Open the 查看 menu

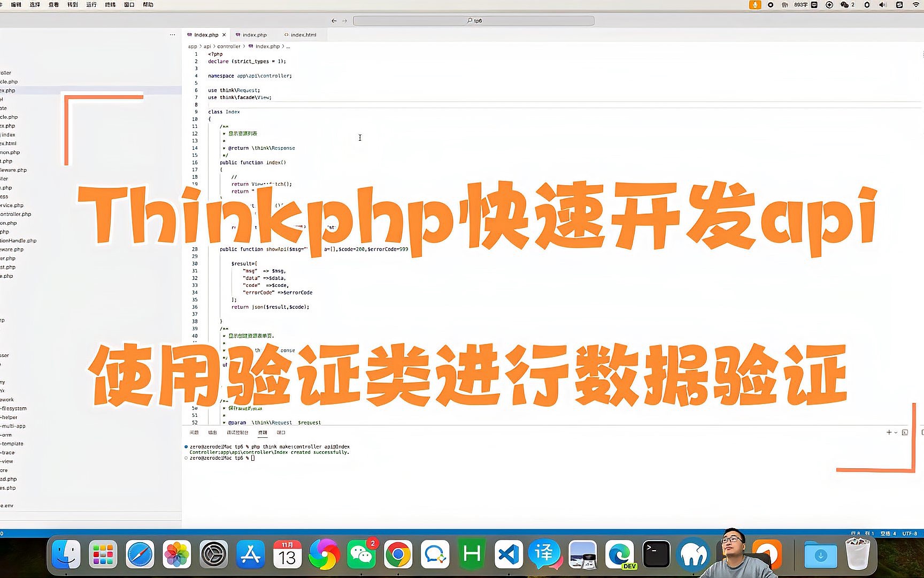coord(53,5)
